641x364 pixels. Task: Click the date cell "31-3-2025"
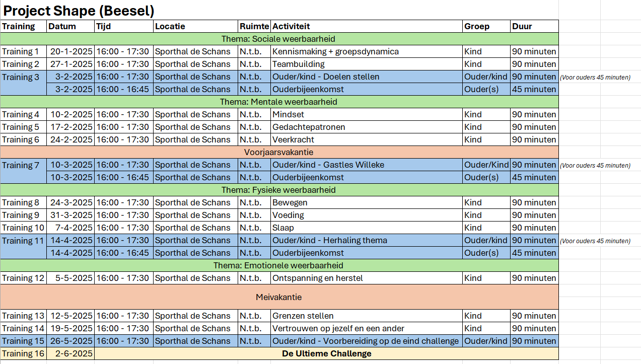click(70, 215)
